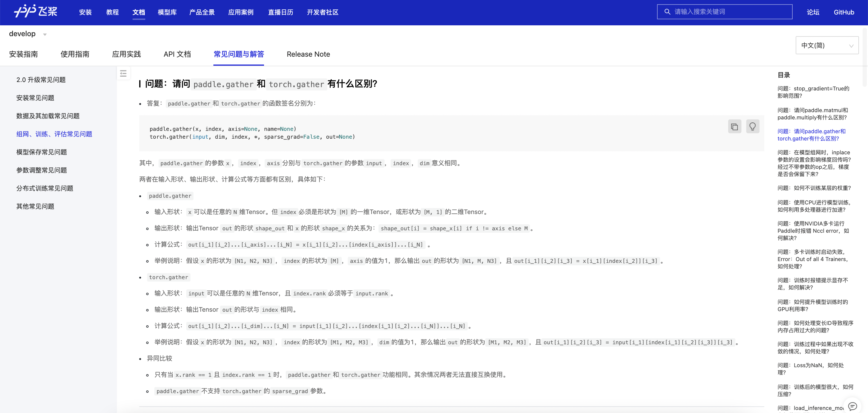Copy the code block with copy icon

point(734,127)
